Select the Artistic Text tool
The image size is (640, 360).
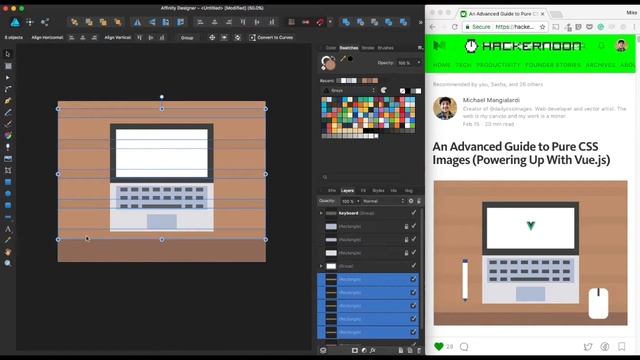(x=8, y=229)
